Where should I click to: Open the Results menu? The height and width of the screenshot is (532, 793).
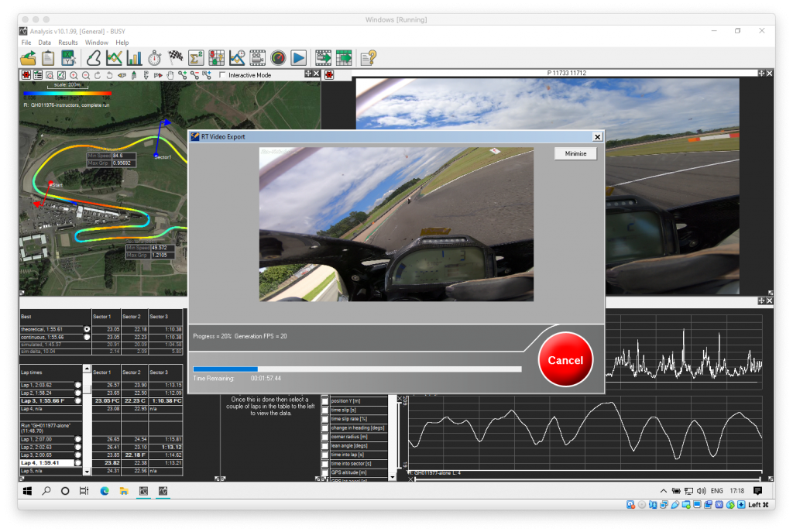click(x=68, y=43)
